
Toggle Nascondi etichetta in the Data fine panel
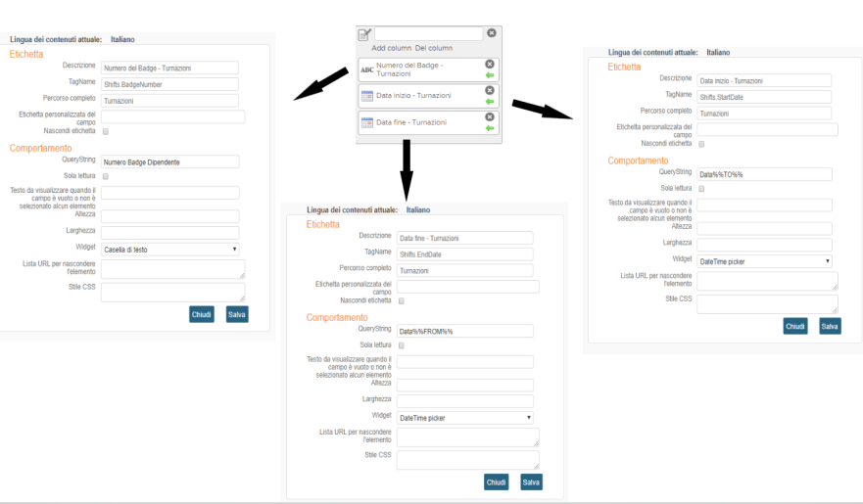pyautogui.click(x=402, y=301)
